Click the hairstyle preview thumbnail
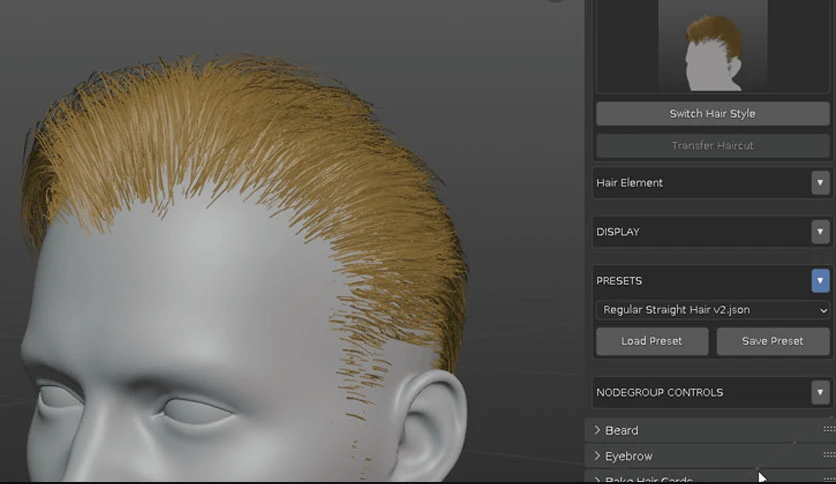 [x=712, y=47]
